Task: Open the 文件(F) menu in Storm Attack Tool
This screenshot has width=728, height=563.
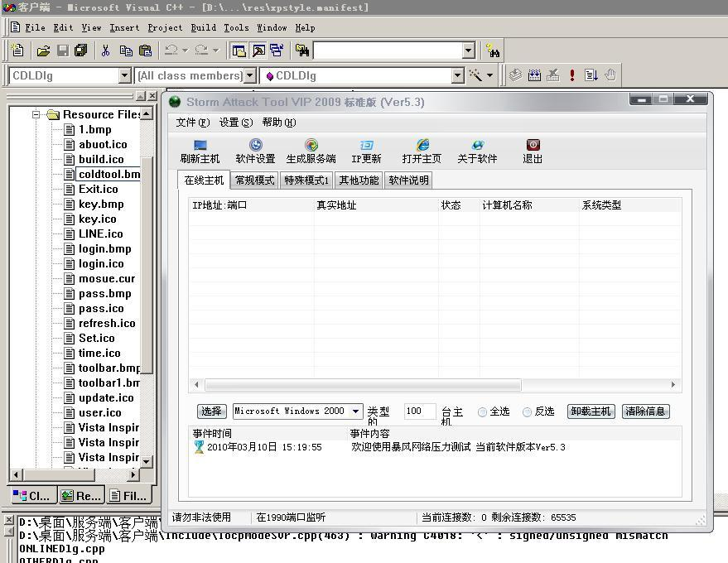Action: (x=193, y=123)
